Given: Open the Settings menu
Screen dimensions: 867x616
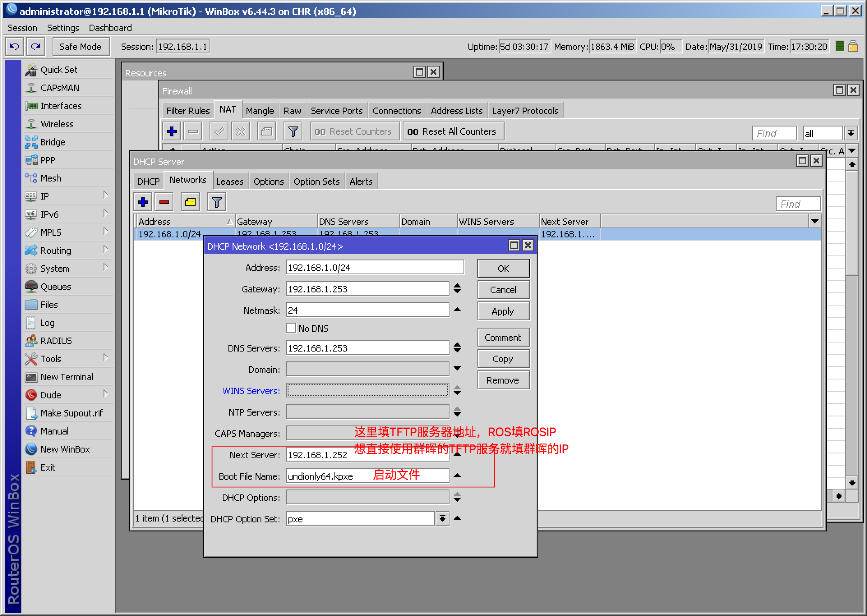Looking at the screenshot, I should click(63, 28).
